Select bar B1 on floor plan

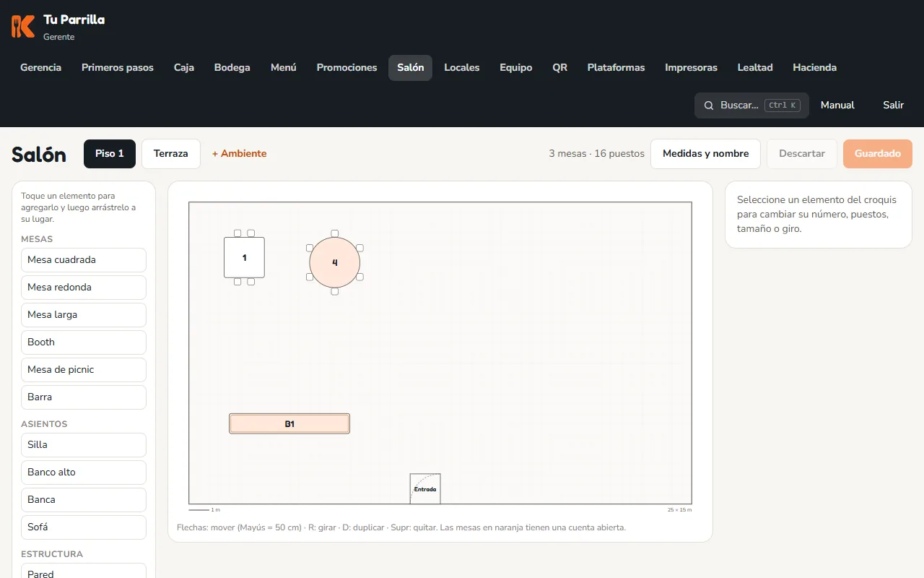(289, 424)
